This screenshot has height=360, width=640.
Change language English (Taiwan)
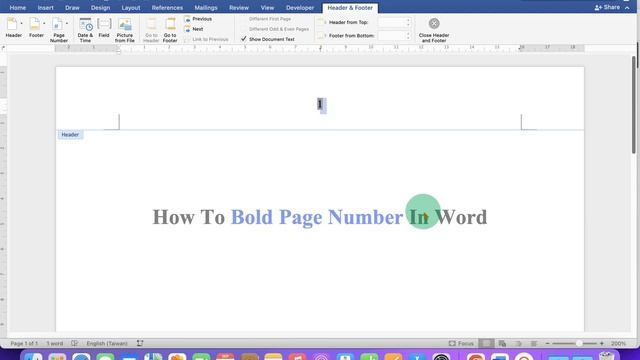pos(107,344)
